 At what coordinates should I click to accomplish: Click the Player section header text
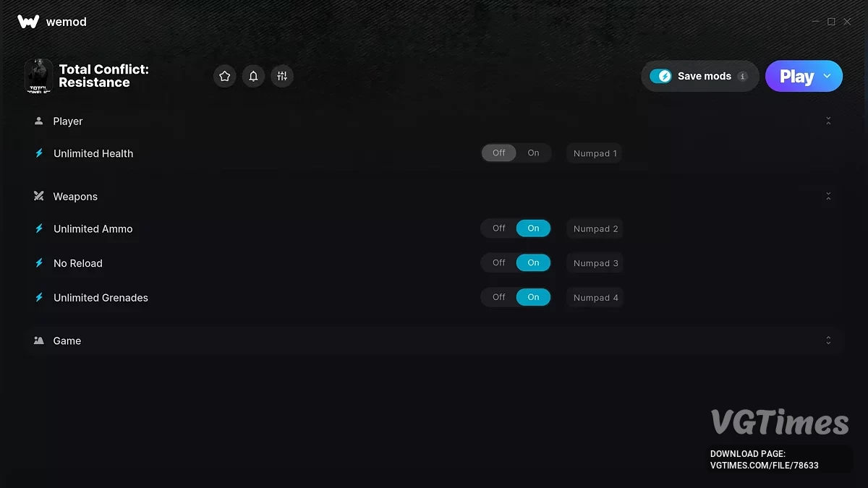click(x=68, y=121)
